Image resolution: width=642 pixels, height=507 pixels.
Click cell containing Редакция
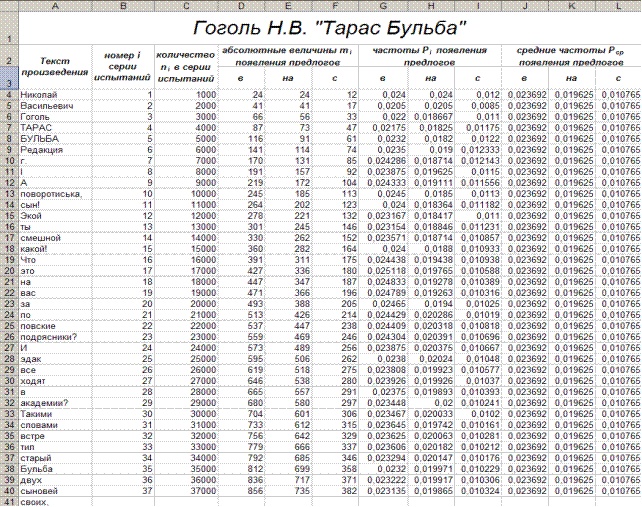[x=55, y=150]
